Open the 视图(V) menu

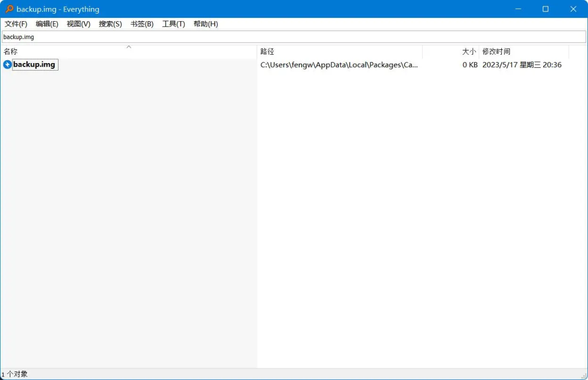pyautogui.click(x=78, y=24)
